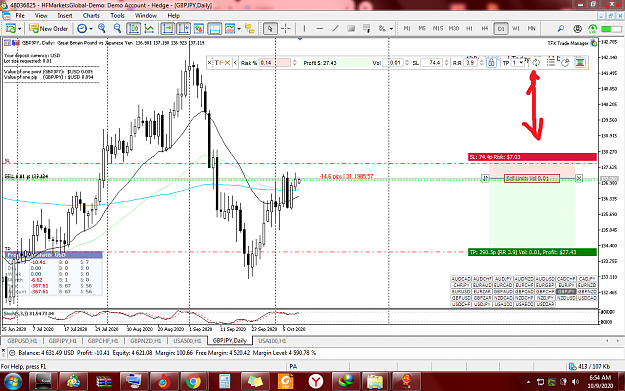The width and height of the screenshot is (625, 391).
Task: Toggle the R:R lock icon
Action: [491, 63]
